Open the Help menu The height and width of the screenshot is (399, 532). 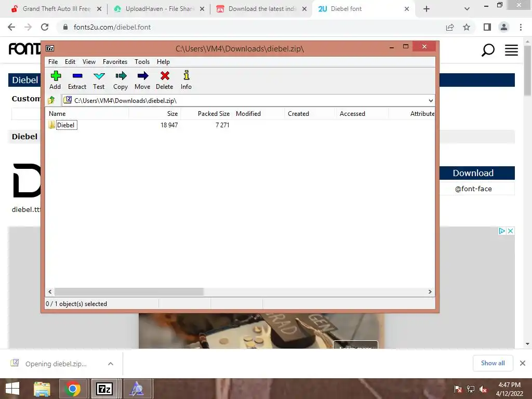click(x=163, y=62)
